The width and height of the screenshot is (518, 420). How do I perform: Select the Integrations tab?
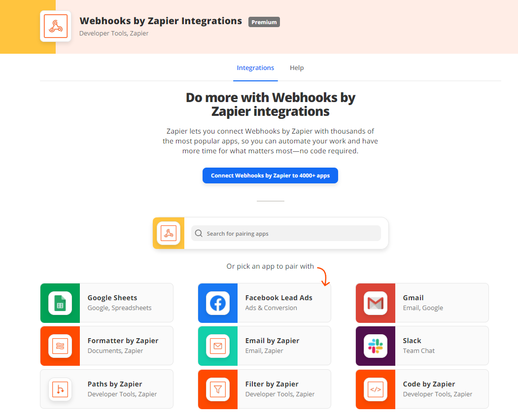point(255,68)
